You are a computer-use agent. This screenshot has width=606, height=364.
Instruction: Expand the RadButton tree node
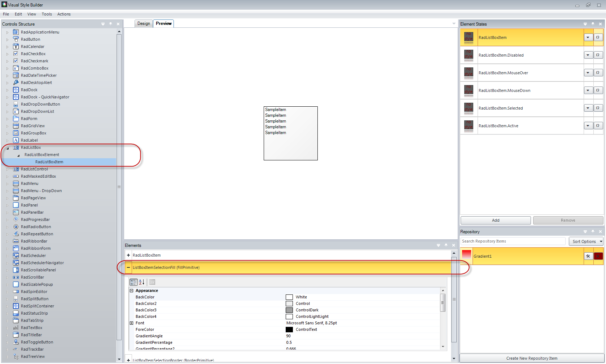pos(7,40)
